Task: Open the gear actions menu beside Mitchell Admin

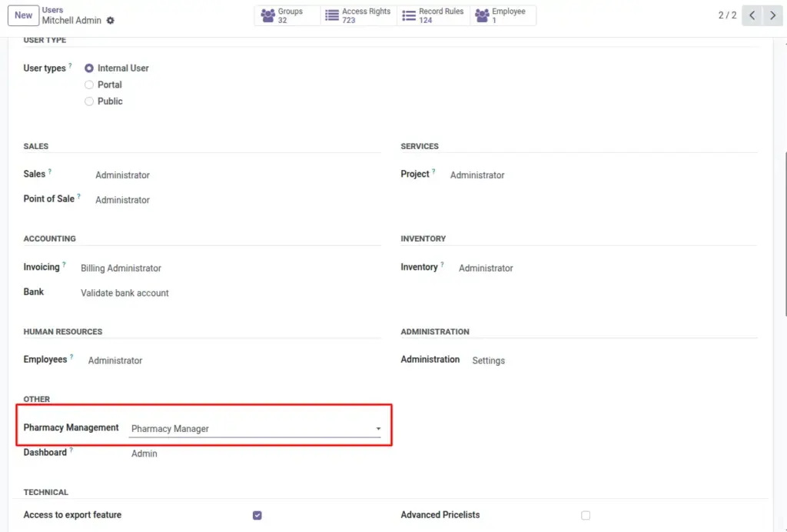Action: pos(111,21)
